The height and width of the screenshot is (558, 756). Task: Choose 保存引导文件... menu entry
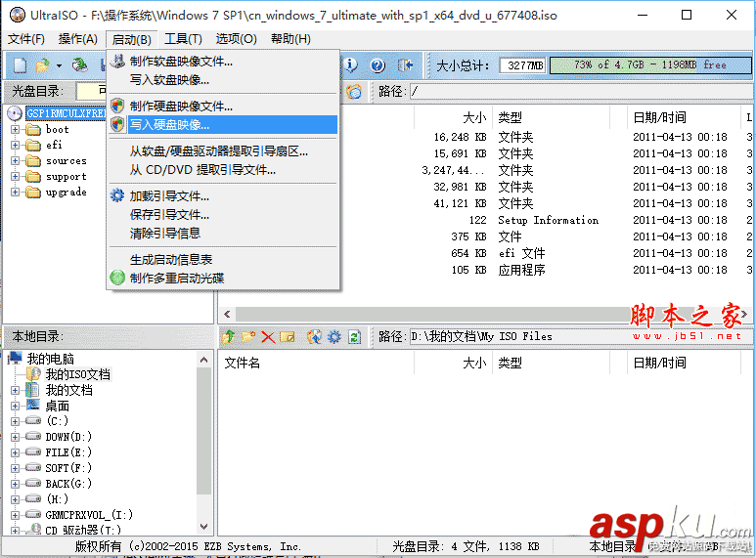(x=223, y=215)
